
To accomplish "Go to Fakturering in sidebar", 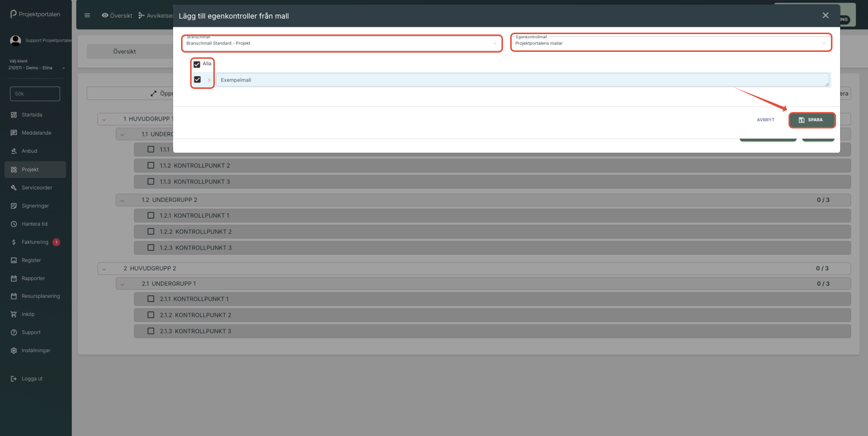I will click(x=35, y=242).
